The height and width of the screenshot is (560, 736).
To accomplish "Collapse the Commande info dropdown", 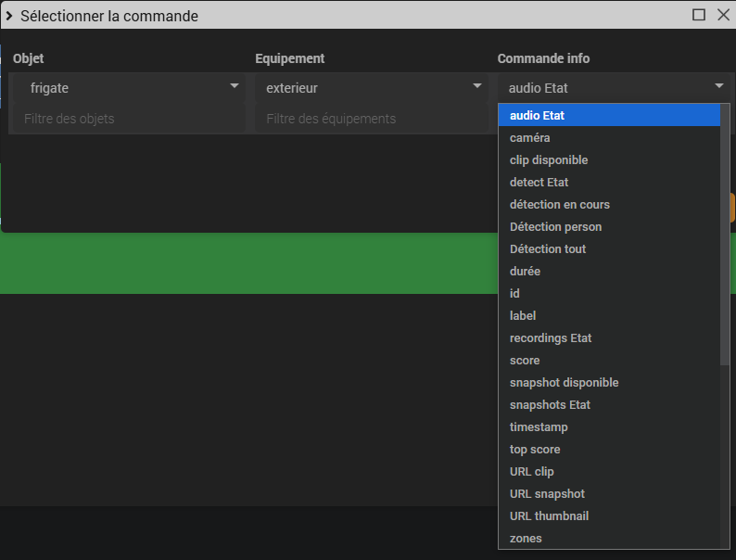I will [x=613, y=88].
